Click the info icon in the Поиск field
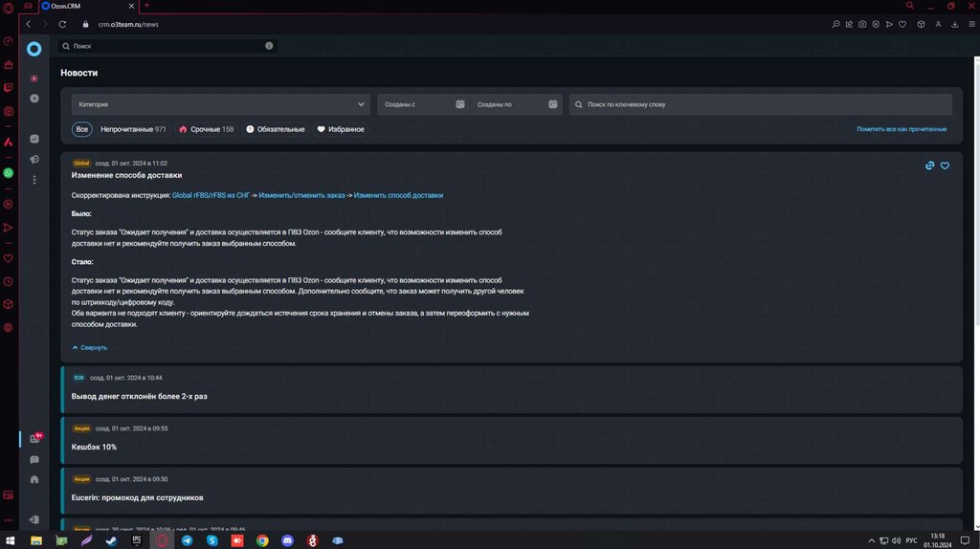The image size is (980, 549). tap(269, 46)
